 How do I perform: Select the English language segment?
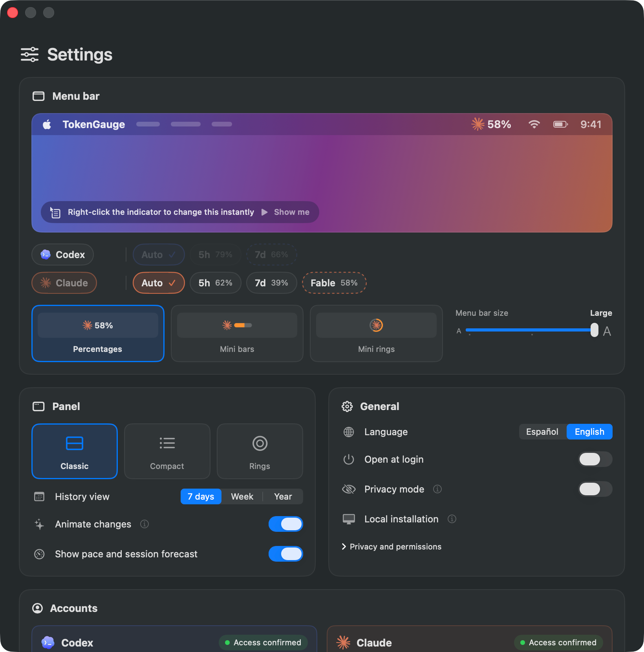point(589,432)
